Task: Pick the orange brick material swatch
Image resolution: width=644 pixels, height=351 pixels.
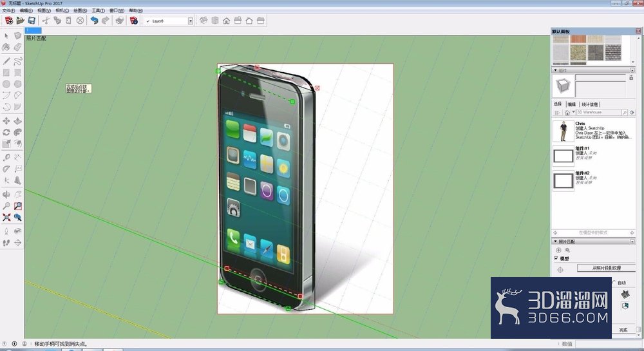Action: click(x=578, y=39)
